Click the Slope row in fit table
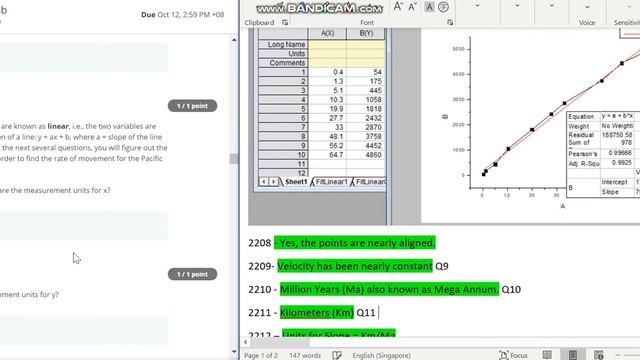 620,192
